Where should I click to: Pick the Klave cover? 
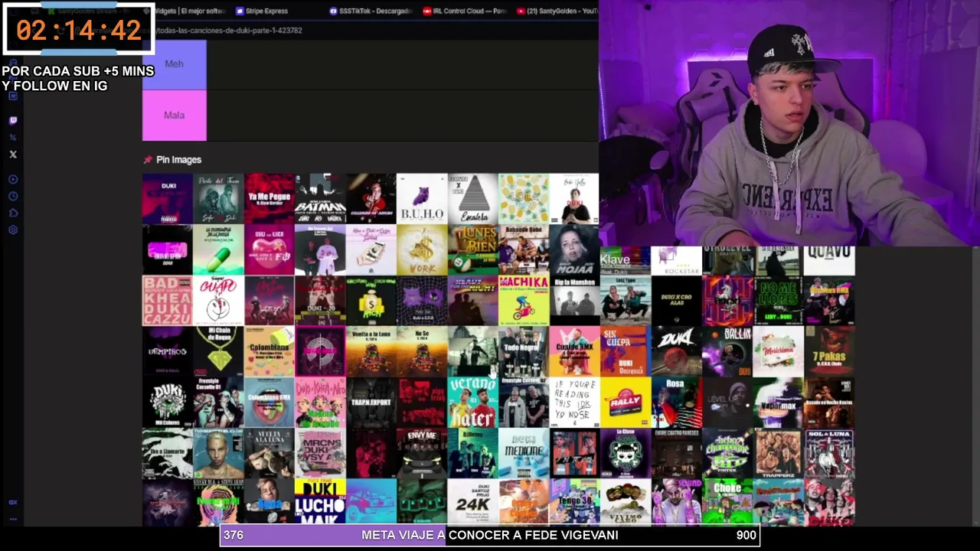click(x=625, y=261)
